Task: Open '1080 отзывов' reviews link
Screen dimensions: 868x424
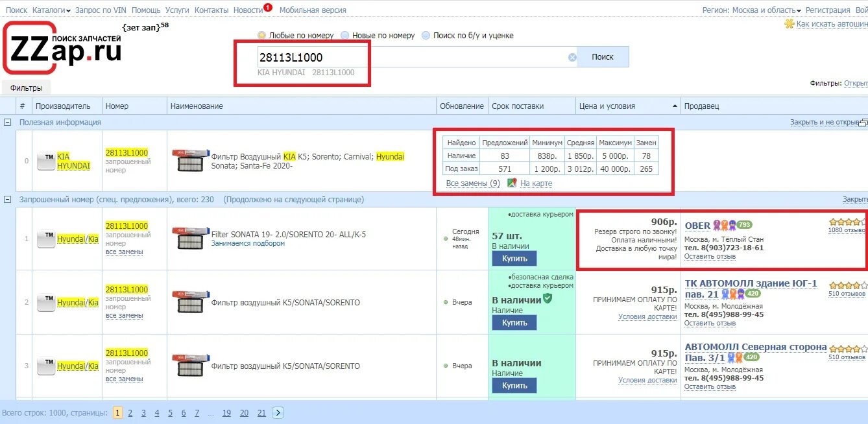Action: coord(847,230)
